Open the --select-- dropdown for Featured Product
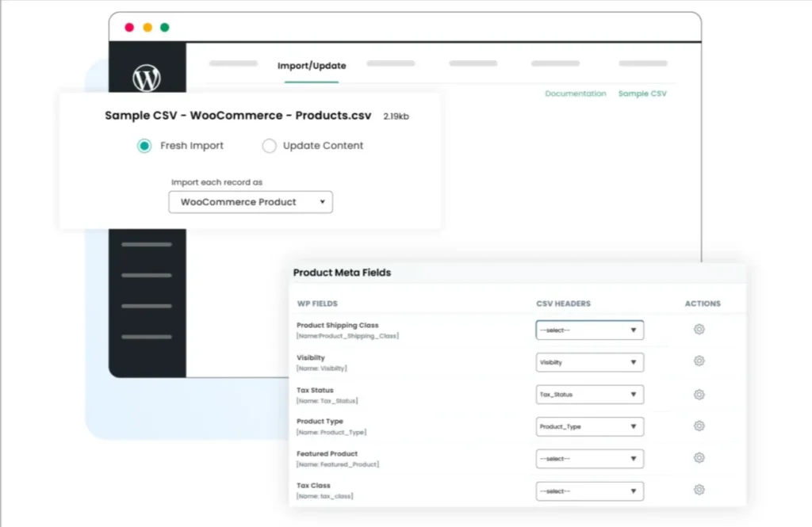 click(589, 458)
